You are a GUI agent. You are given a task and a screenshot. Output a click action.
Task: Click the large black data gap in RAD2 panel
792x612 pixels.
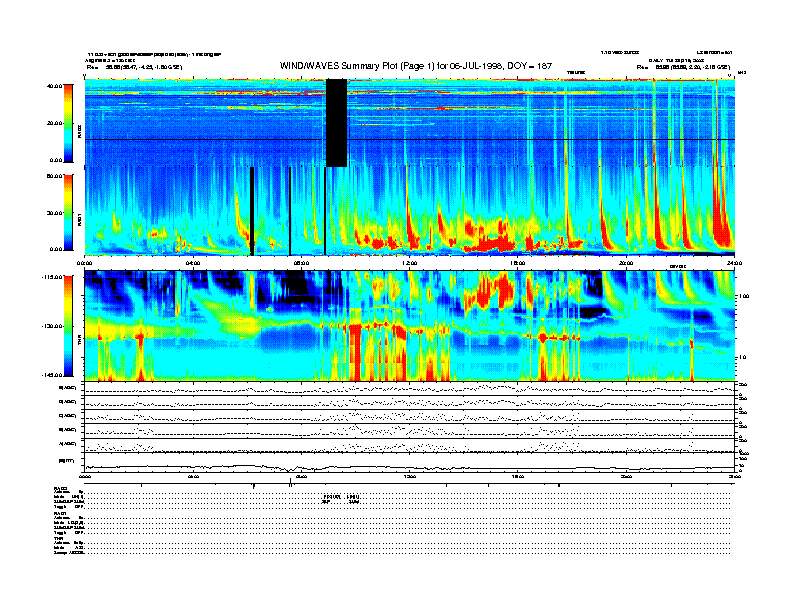[337, 123]
